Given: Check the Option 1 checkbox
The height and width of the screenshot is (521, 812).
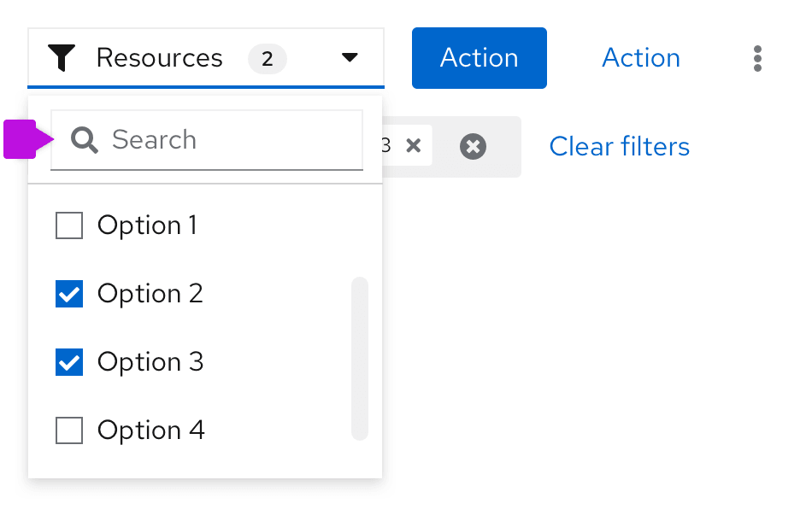Looking at the screenshot, I should (x=69, y=226).
